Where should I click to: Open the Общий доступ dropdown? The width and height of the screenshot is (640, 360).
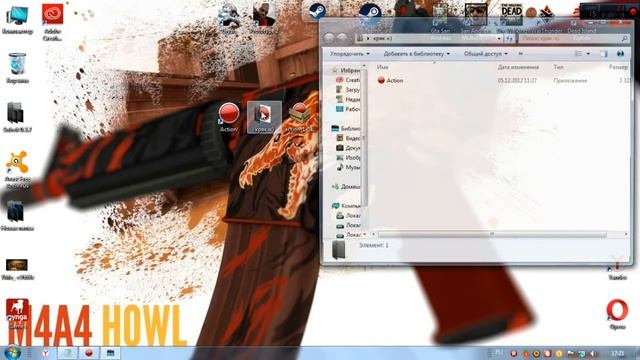point(486,54)
